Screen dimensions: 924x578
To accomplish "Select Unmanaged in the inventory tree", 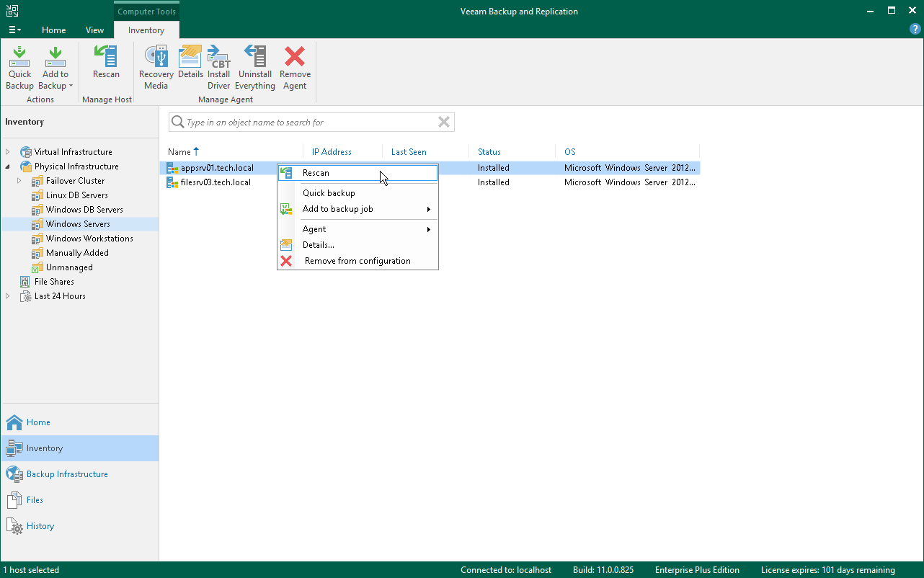I will point(69,267).
